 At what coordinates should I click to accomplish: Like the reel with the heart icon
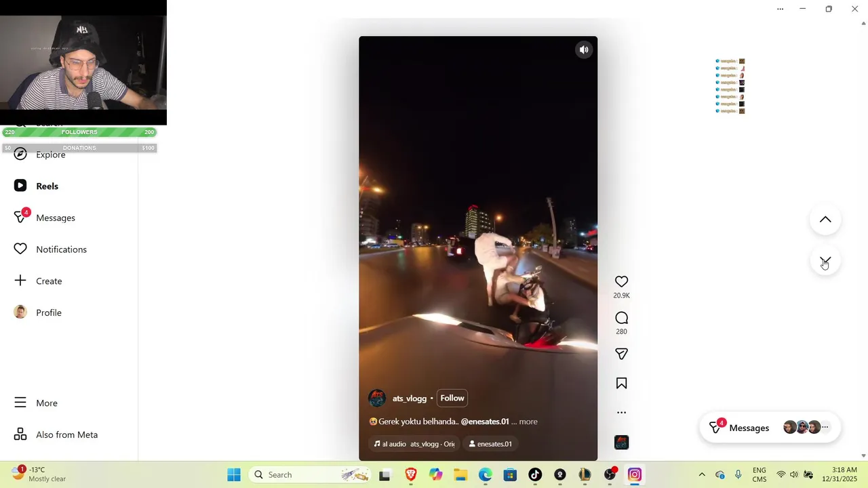[621, 281]
